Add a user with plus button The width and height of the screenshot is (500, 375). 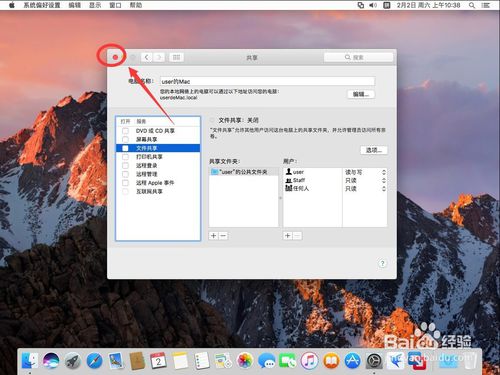coord(288,236)
